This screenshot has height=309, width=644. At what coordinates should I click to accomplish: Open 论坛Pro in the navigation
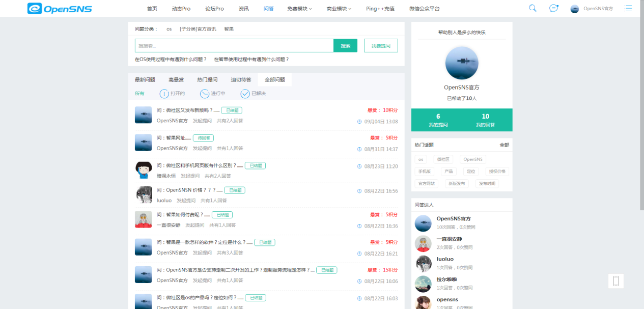pyautogui.click(x=214, y=9)
